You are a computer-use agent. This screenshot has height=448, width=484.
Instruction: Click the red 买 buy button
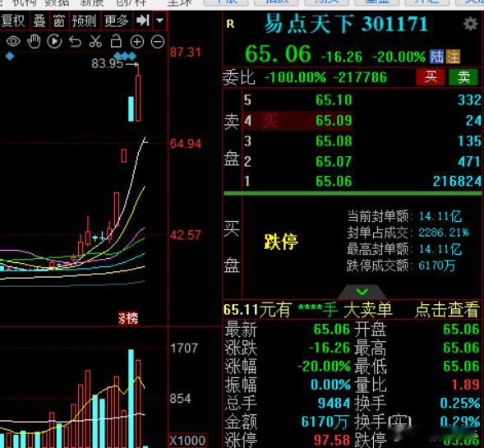click(x=431, y=77)
